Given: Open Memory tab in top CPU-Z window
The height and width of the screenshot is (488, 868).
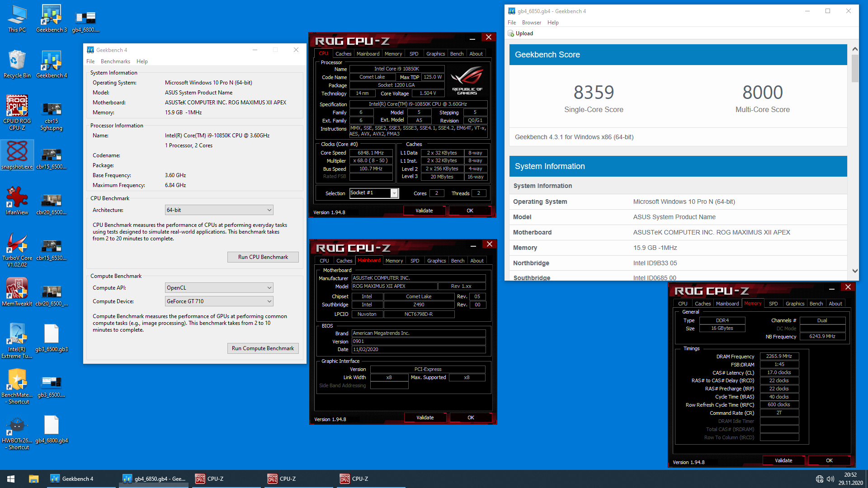Looking at the screenshot, I should [x=393, y=54].
